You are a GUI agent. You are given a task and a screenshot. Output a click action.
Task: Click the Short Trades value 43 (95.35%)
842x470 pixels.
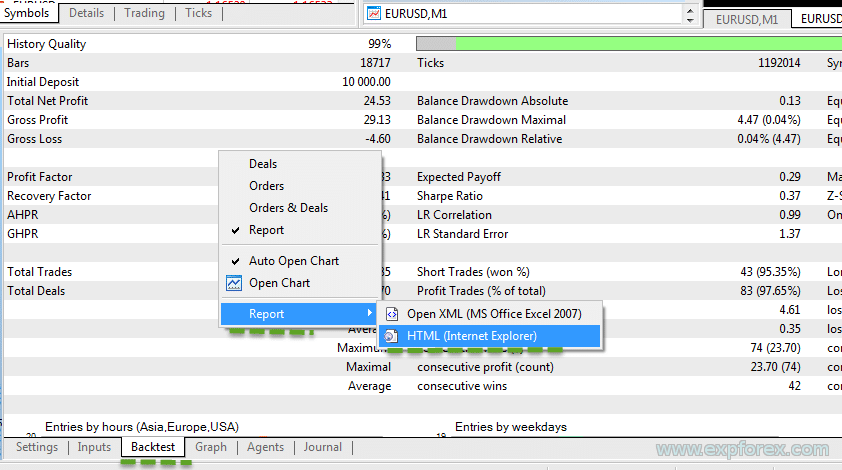pos(770,272)
